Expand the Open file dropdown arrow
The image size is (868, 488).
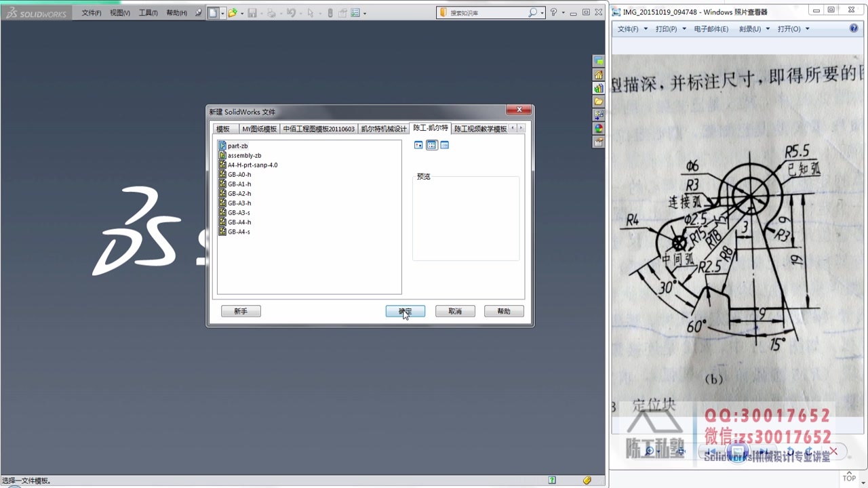click(x=241, y=13)
